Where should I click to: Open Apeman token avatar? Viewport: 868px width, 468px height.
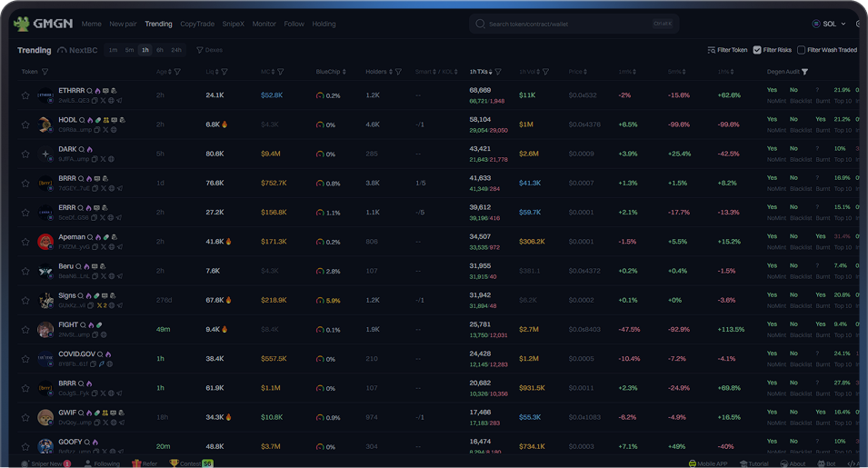(45, 242)
